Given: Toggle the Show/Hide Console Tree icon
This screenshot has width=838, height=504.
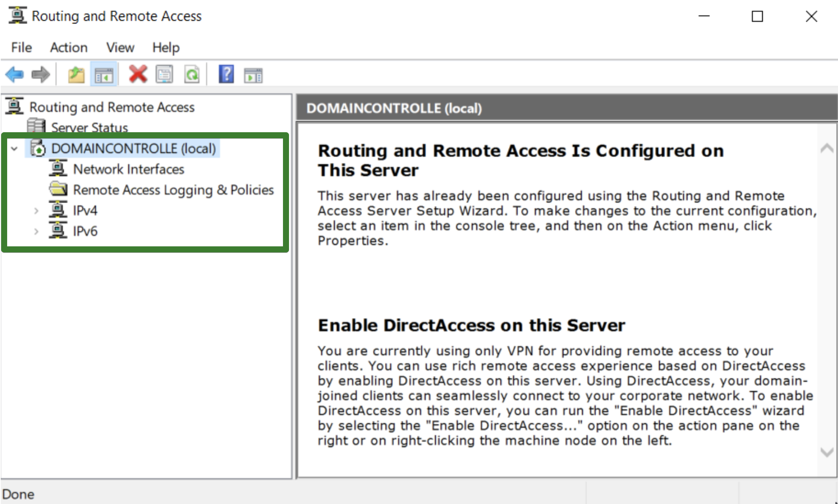Looking at the screenshot, I should pos(104,74).
